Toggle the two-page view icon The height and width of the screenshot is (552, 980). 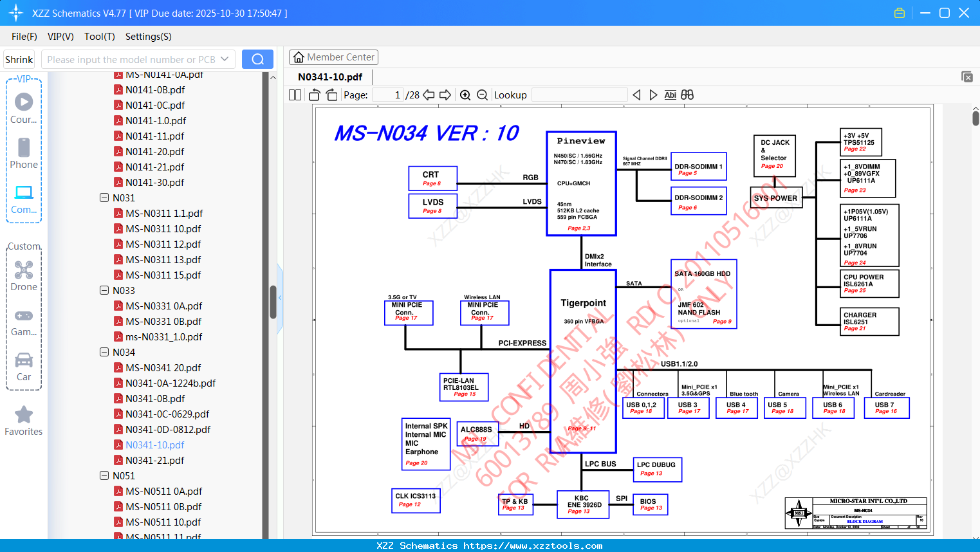click(295, 95)
